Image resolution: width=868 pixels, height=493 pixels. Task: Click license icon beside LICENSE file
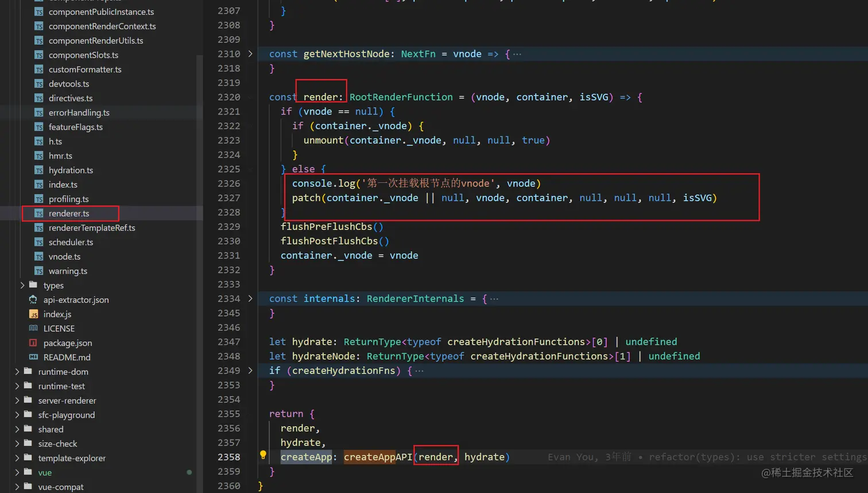point(33,328)
